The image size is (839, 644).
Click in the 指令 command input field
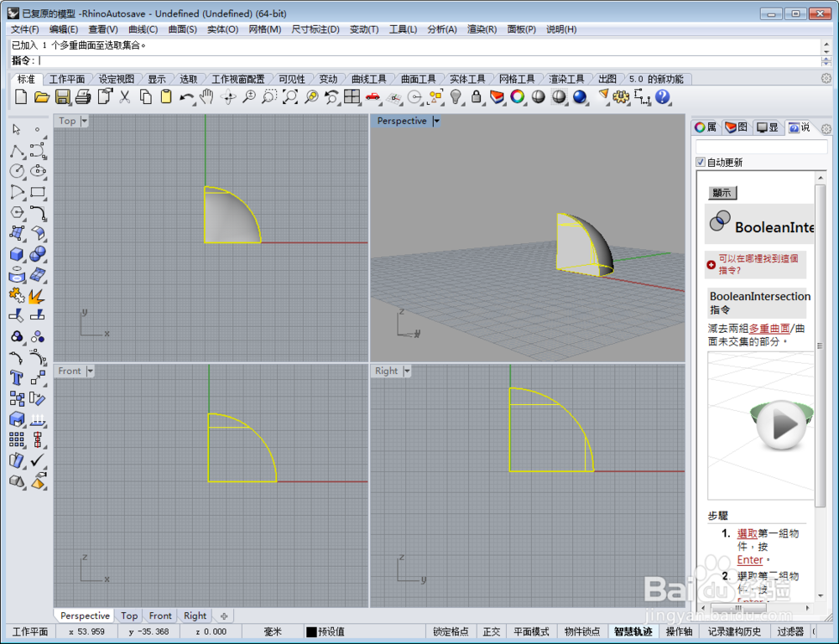point(428,60)
